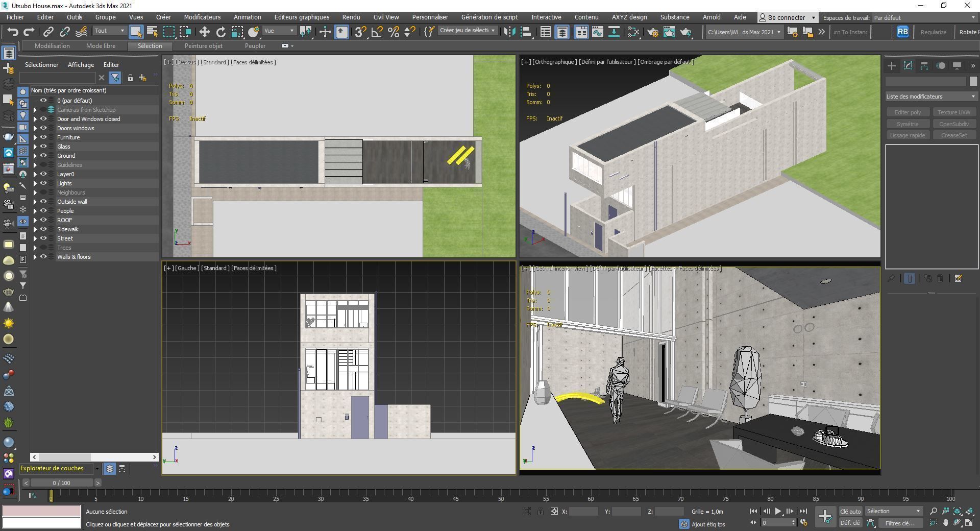980x531 pixels.
Task: Activate the Select Object tool
Action: point(136,32)
